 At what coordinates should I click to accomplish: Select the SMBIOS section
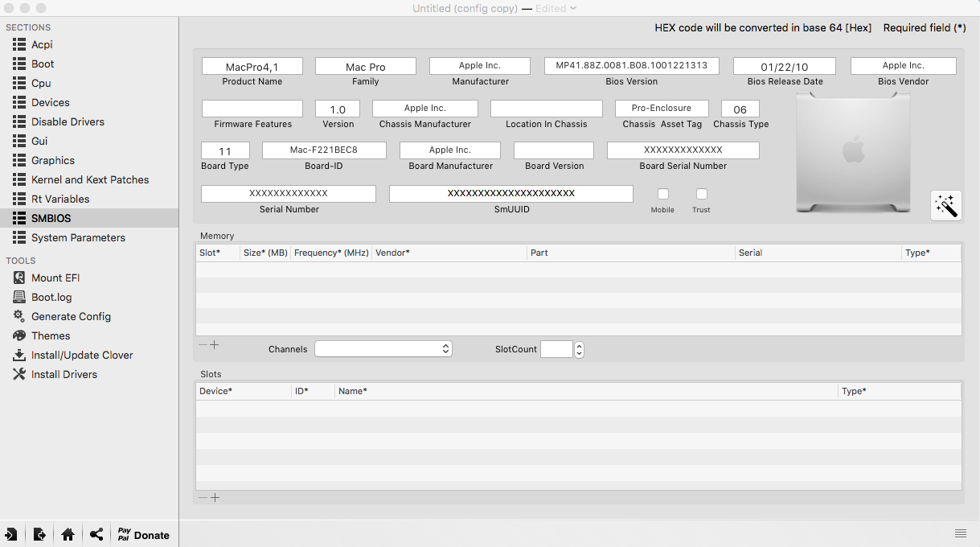pos(88,218)
